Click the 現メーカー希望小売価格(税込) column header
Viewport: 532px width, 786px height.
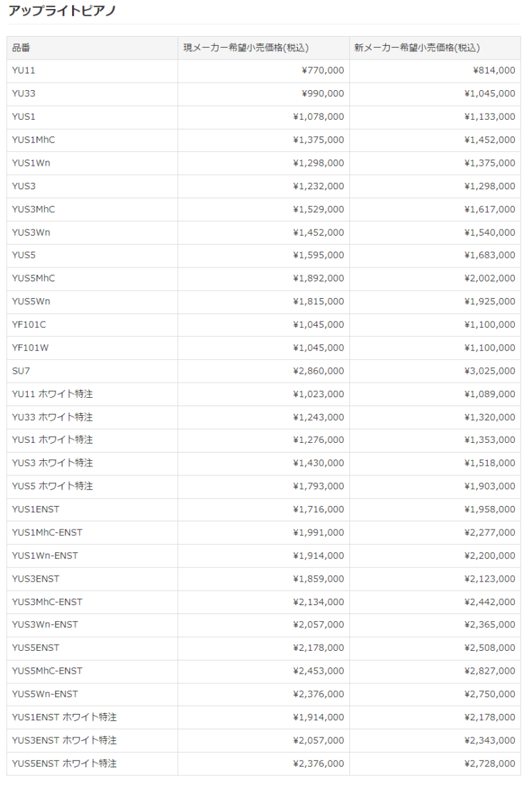coord(245,48)
